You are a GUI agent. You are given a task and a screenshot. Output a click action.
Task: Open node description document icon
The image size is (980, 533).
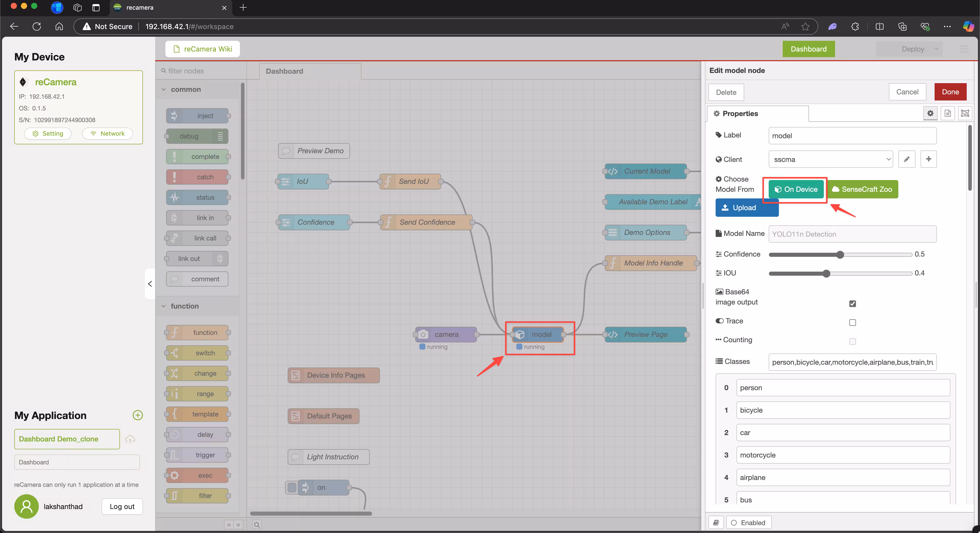point(948,113)
